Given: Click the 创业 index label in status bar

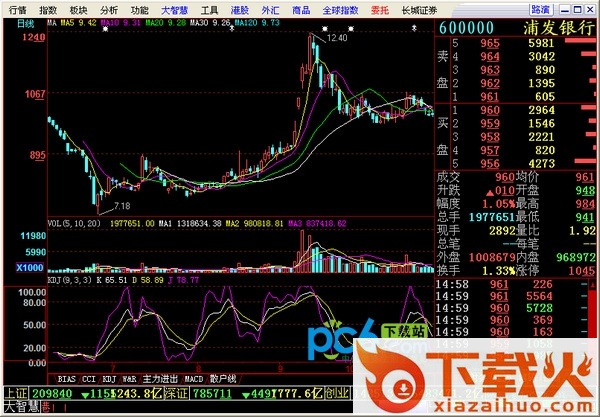Looking at the screenshot, I should pos(337,393).
